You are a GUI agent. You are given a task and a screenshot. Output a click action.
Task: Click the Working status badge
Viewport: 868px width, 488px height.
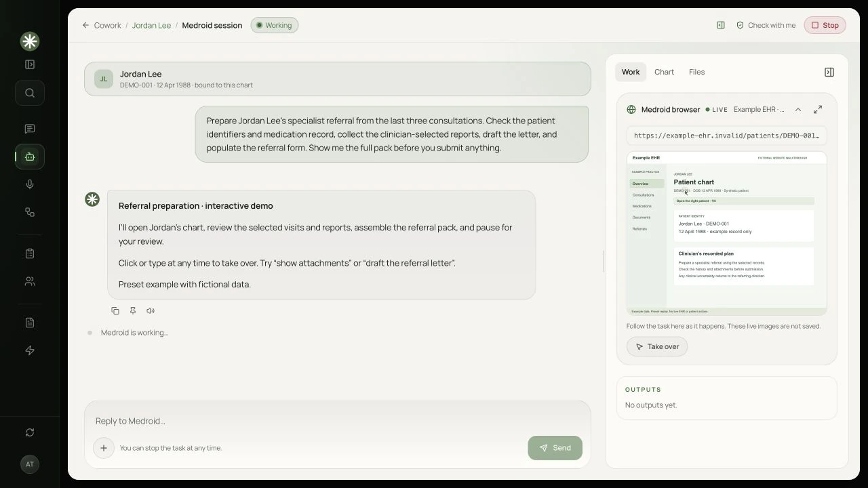coord(274,25)
